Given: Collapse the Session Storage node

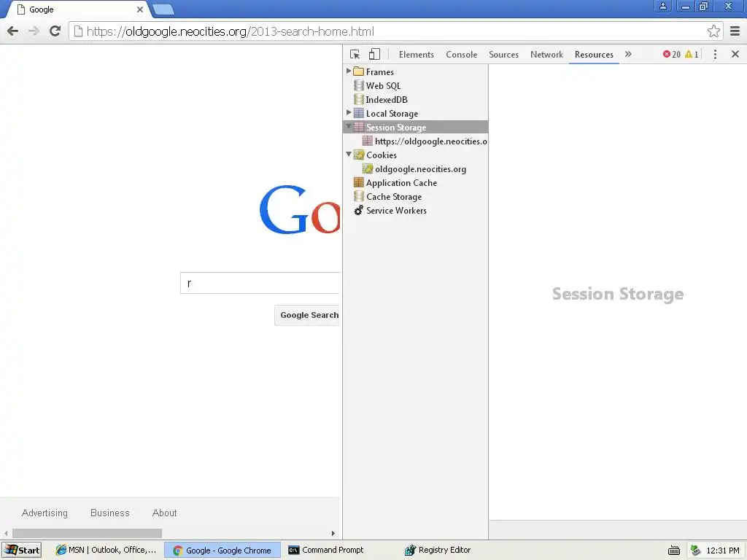Looking at the screenshot, I should (x=348, y=127).
